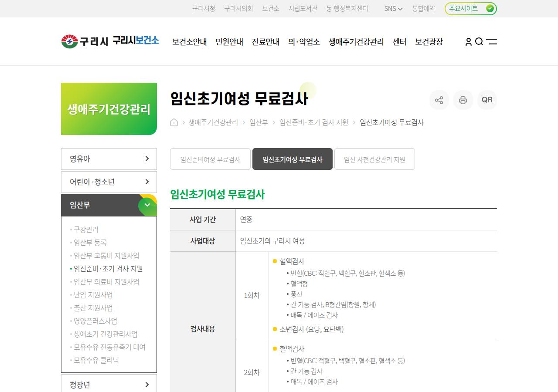Image resolution: width=558 pixels, height=392 pixels.
Task: Click the 생애주기건강관리 green sidebar banner
Action: (109, 109)
